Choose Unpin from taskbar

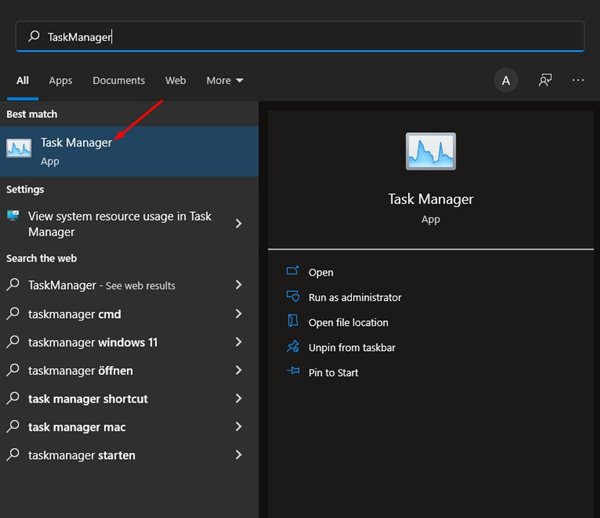point(352,348)
